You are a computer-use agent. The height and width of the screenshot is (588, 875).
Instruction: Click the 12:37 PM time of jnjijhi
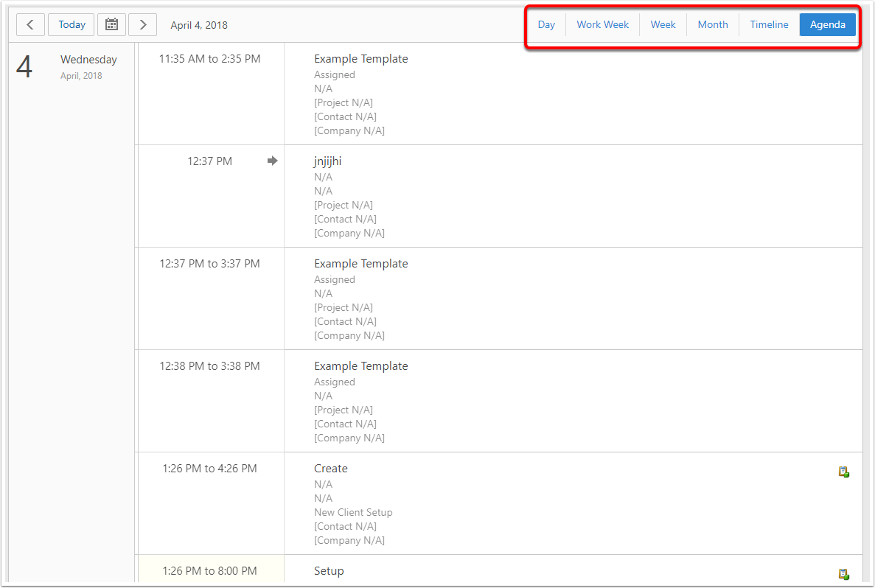tap(210, 161)
